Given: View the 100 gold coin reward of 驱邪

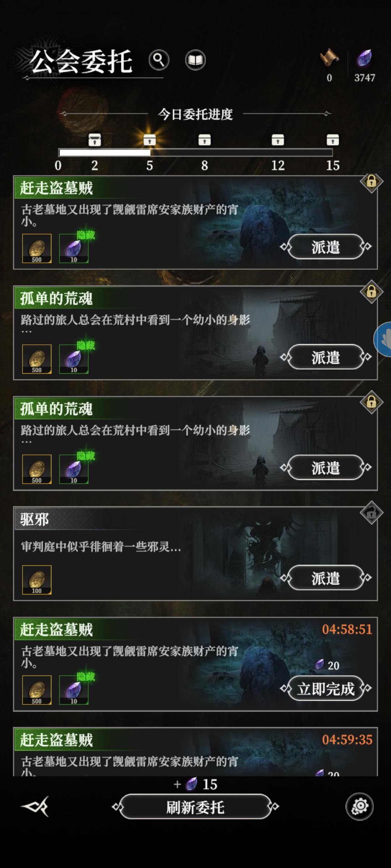Looking at the screenshot, I should 37,580.
